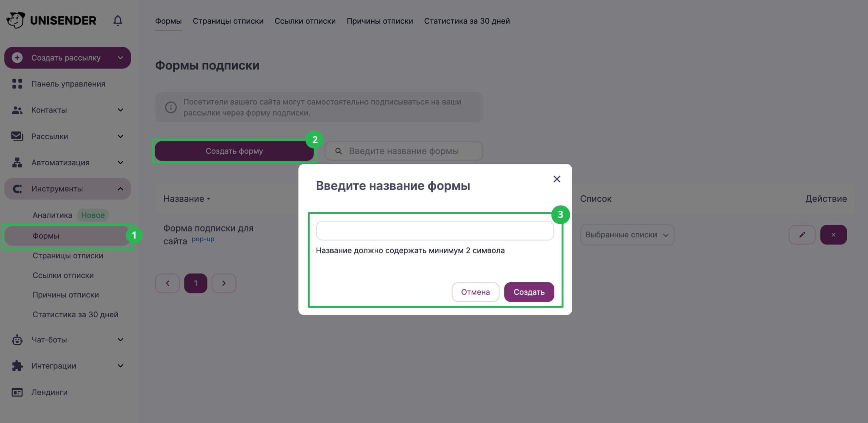Click plus icon in Создать рассылку
Viewport: 868px width, 423px height.
17,58
